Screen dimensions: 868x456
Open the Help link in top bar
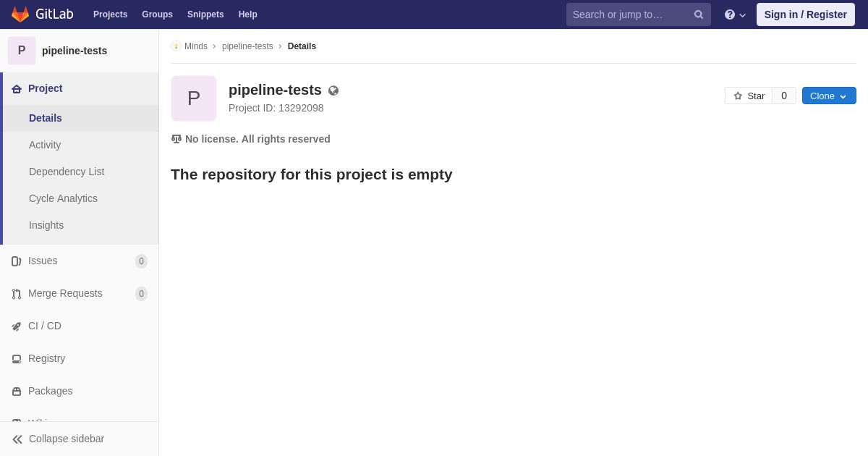[247, 14]
